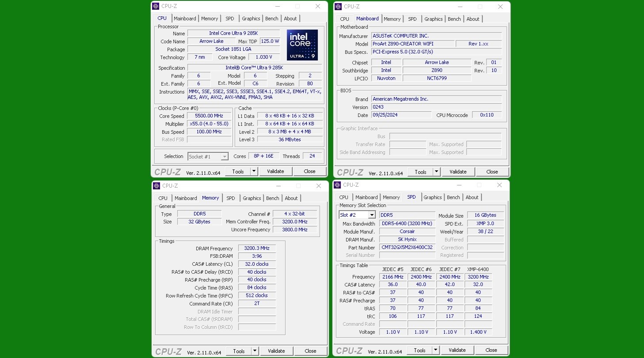Click CPU-Z title icon in the SPD window

[x=337, y=185]
